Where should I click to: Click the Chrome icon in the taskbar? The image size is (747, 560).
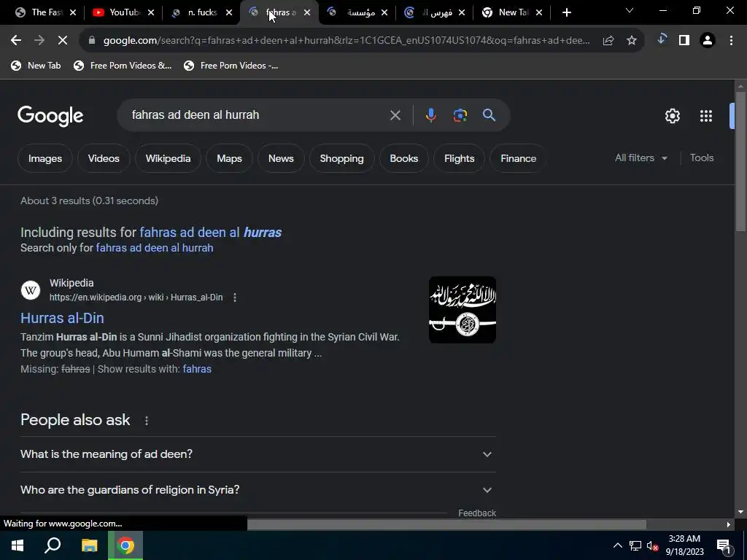tap(125, 545)
